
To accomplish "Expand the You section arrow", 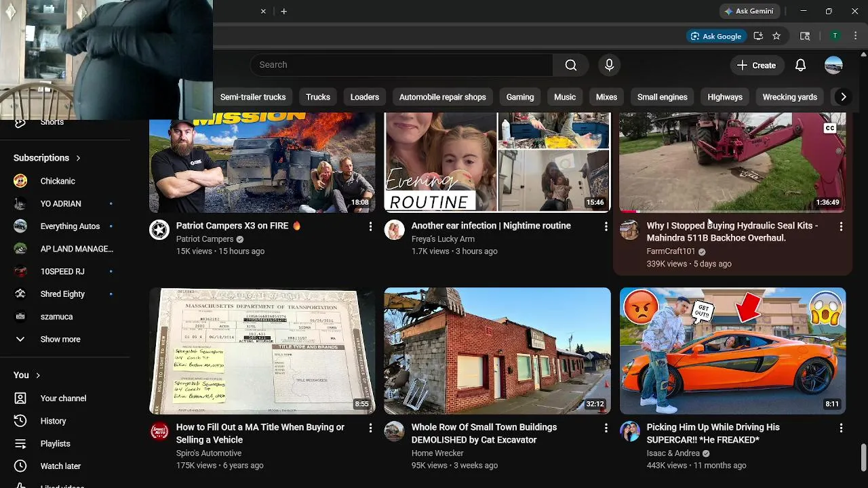I will coord(38,375).
